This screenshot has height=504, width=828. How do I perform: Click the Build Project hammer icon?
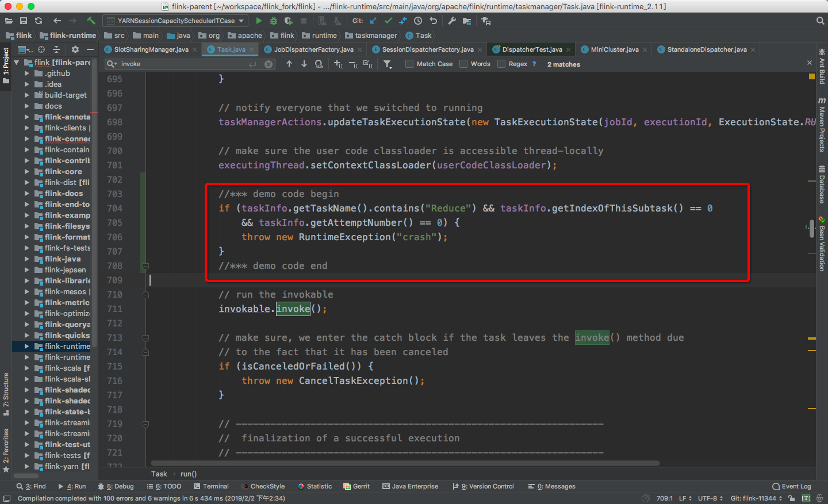click(91, 21)
